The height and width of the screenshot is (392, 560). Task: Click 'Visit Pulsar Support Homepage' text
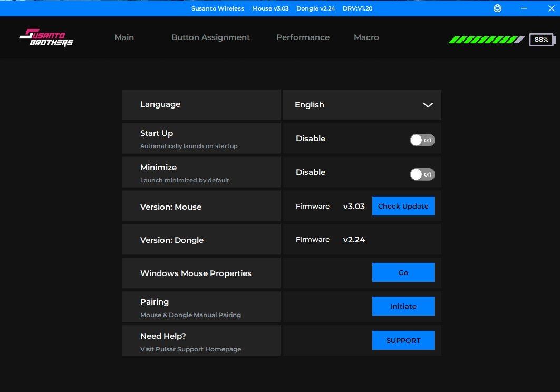pos(191,349)
